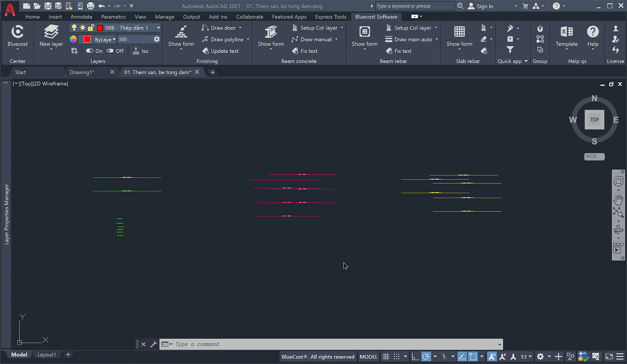Viewport: 627px width, 364px height.
Task: Expand the 0RB - Thép dầm 1 layer dropdown
Action: click(x=158, y=28)
